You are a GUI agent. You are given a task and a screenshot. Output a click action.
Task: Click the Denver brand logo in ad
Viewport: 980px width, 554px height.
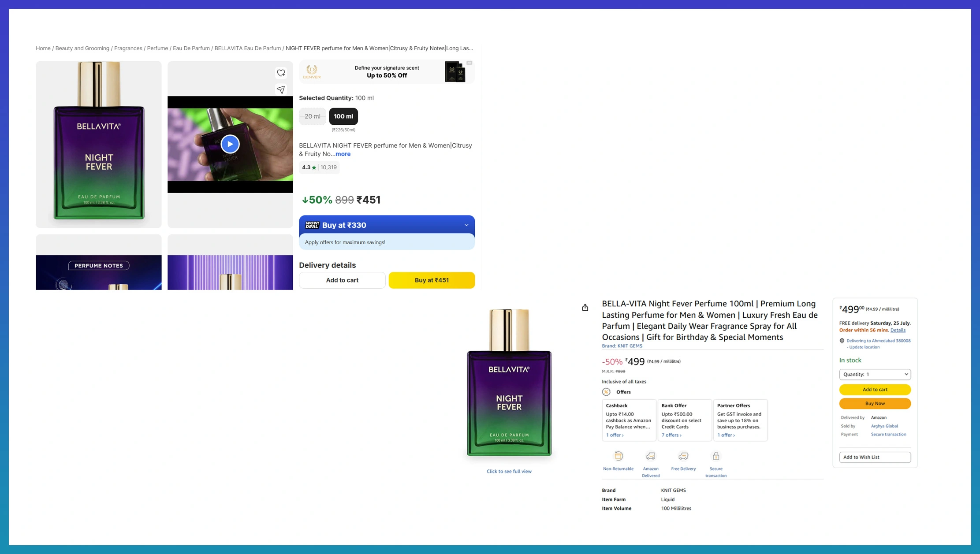312,71
